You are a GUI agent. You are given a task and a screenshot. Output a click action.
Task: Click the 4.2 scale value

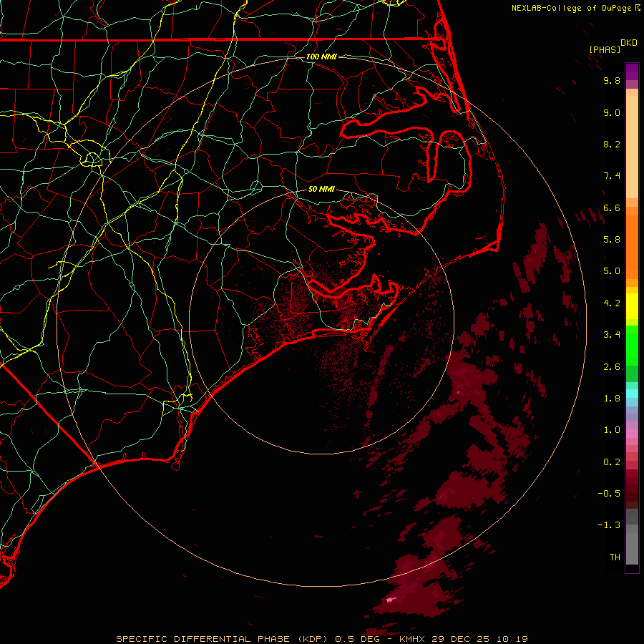click(x=612, y=303)
